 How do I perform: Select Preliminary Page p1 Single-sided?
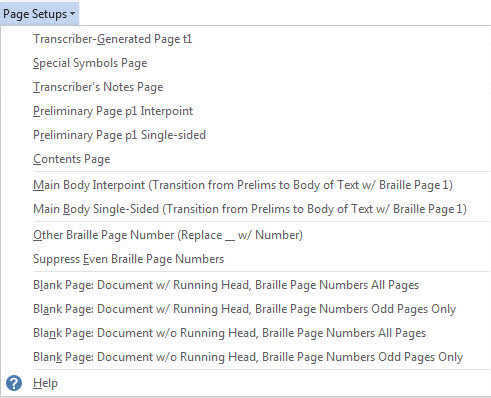pyautogui.click(x=119, y=135)
